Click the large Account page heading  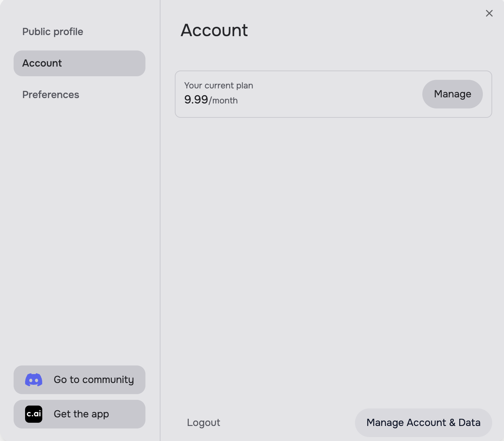tap(214, 30)
